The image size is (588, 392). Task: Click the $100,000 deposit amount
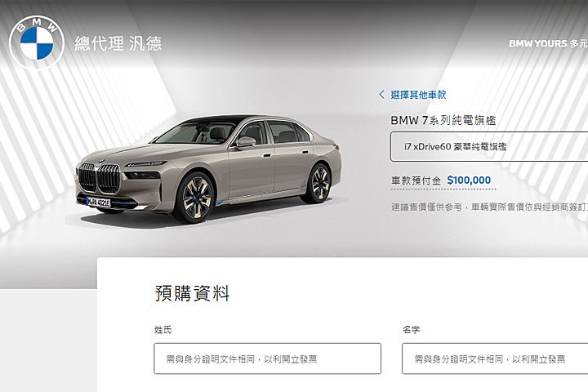[x=469, y=180]
